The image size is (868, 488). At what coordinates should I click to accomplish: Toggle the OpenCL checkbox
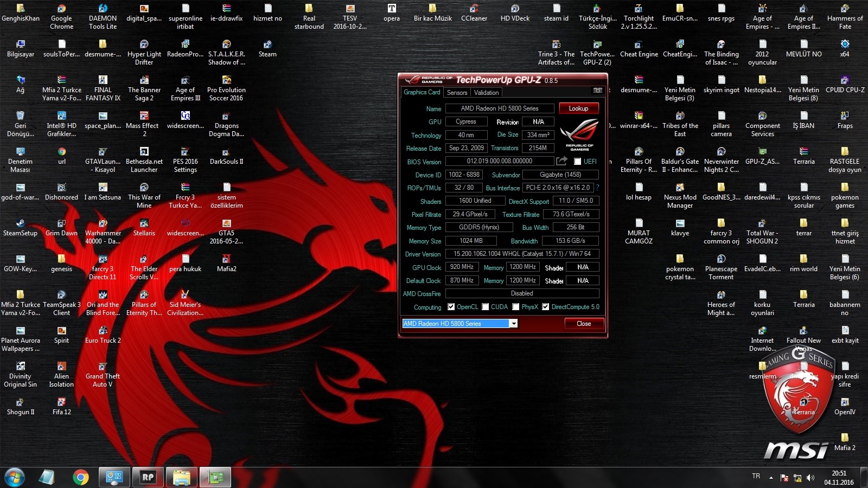(451, 307)
